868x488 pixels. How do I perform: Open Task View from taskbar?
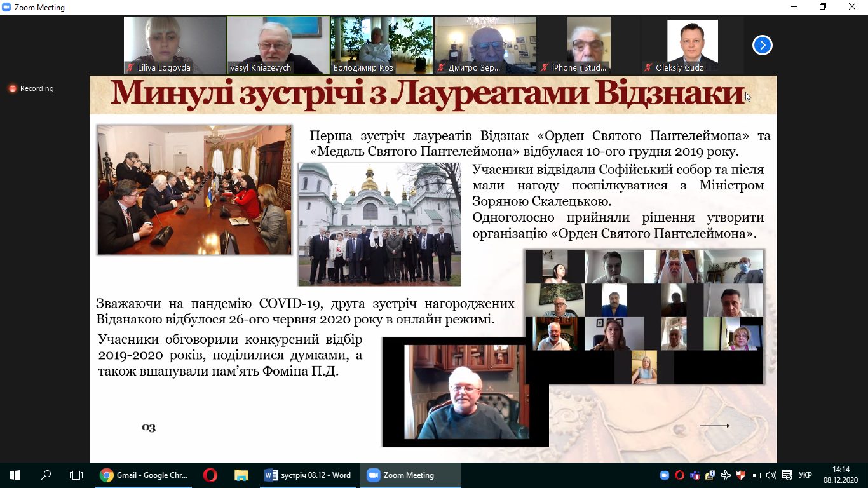[76, 475]
